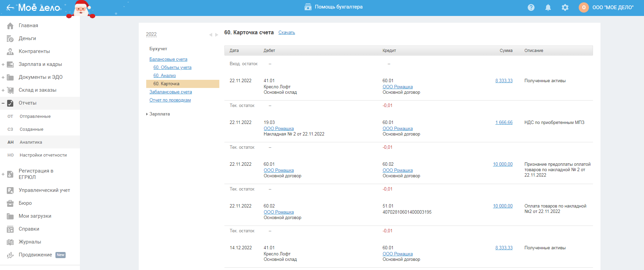Select Отправленные reports submenu item

pyautogui.click(x=35, y=116)
